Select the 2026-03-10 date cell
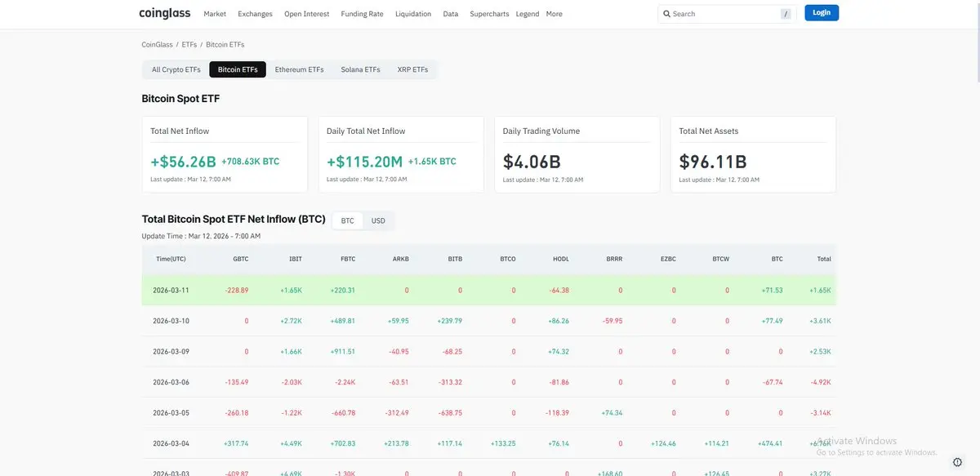 [171, 321]
